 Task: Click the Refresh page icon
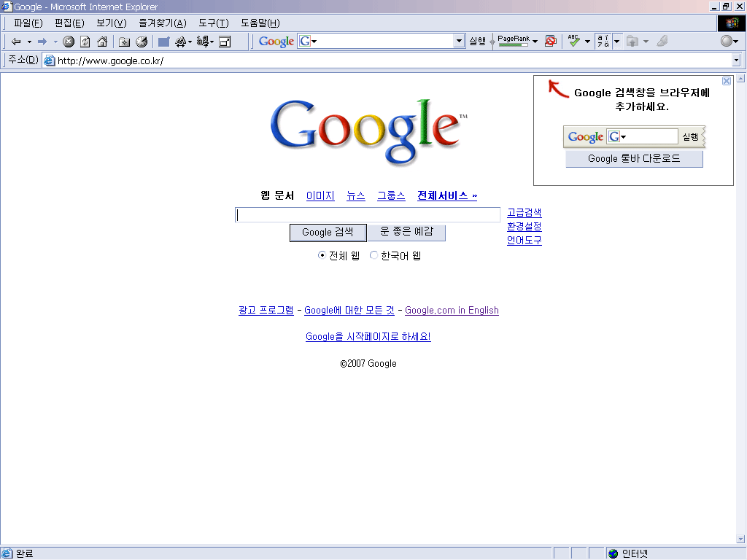click(x=85, y=42)
